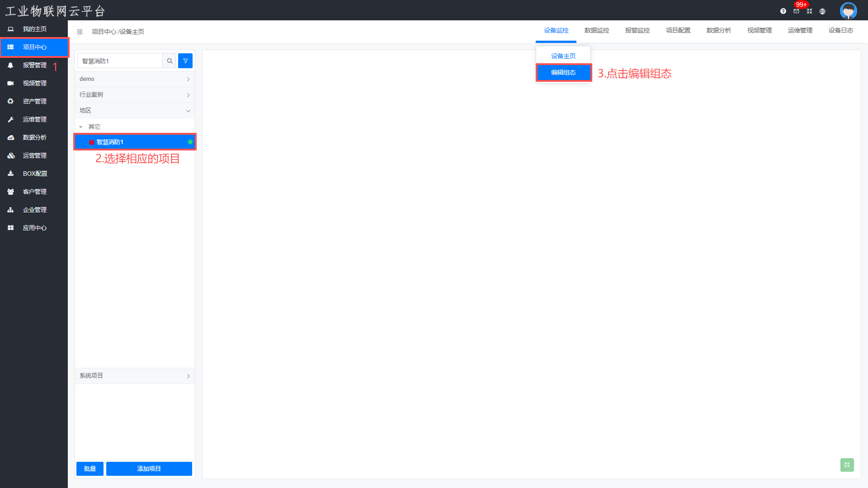Viewport: 868px width, 488px height.
Task: Select 编辑组态 from the dropdown menu
Action: (x=563, y=72)
